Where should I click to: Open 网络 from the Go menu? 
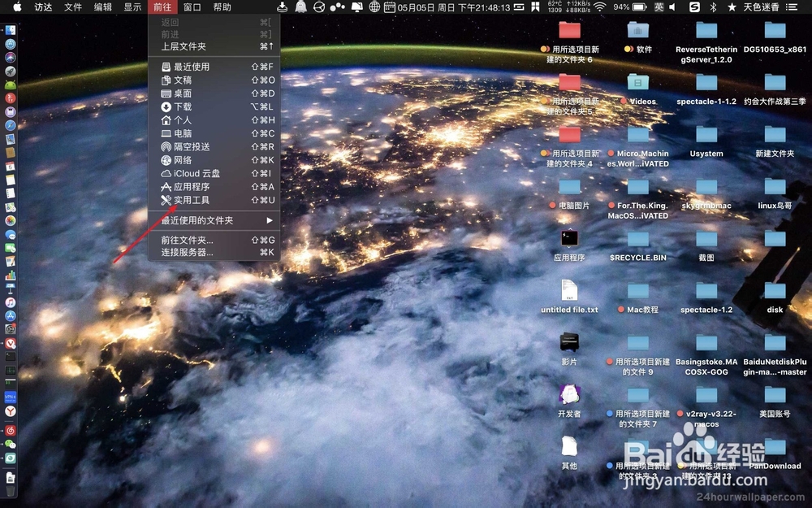[x=214, y=160]
